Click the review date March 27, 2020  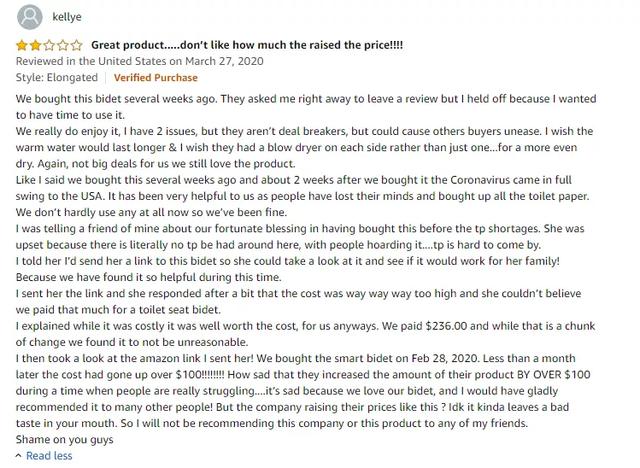(224, 61)
